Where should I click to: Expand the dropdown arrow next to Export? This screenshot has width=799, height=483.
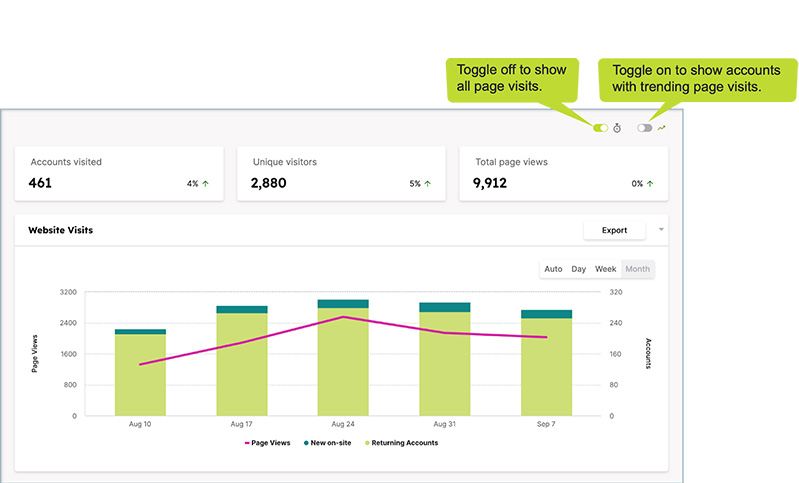661,229
